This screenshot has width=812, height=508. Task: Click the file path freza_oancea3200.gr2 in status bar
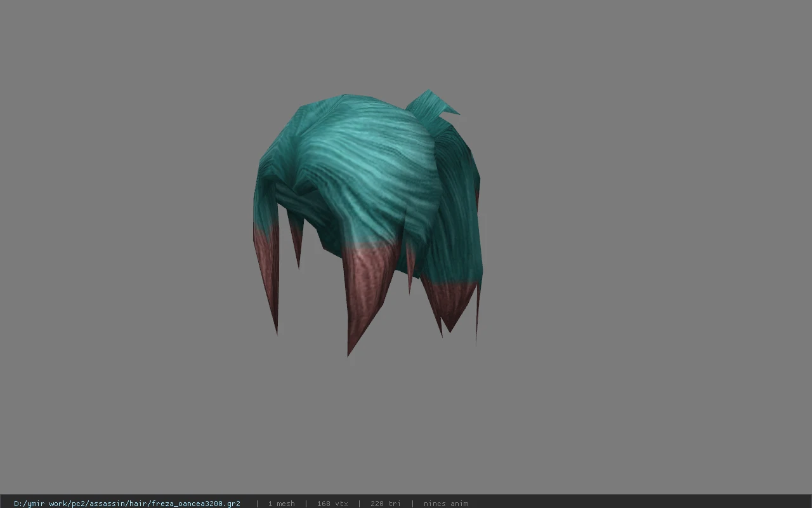pyautogui.click(x=127, y=504)
